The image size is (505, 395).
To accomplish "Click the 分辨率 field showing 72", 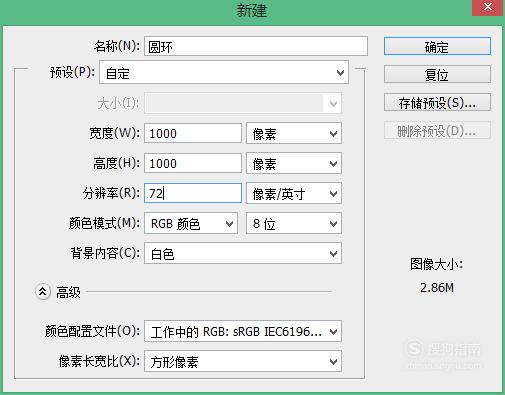I will 193,193.
